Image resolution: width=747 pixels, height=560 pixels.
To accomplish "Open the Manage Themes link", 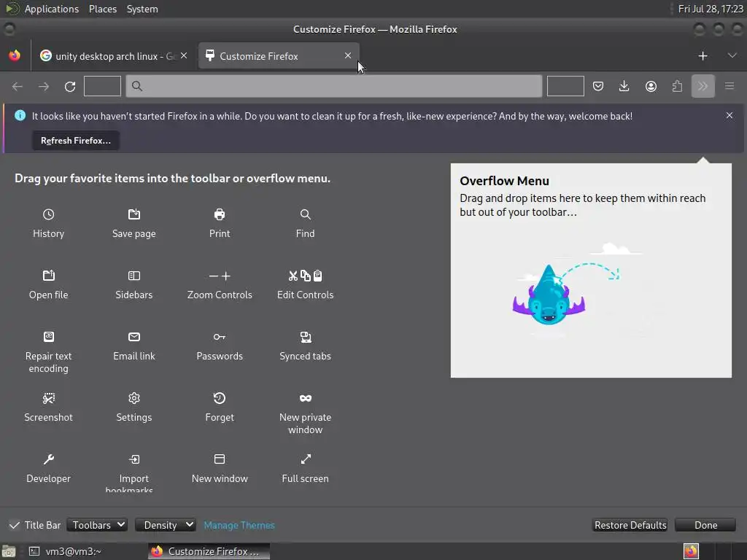I will click(x=239, y=525).
